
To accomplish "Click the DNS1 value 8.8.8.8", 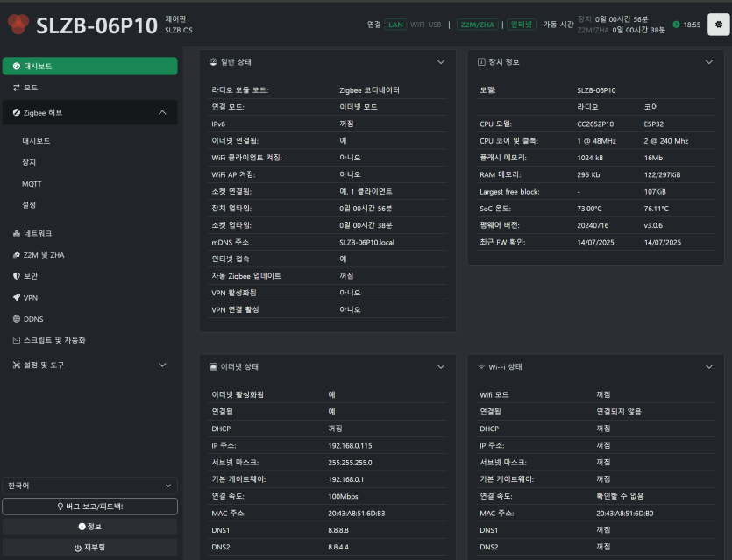I will (x=338, y=530).
